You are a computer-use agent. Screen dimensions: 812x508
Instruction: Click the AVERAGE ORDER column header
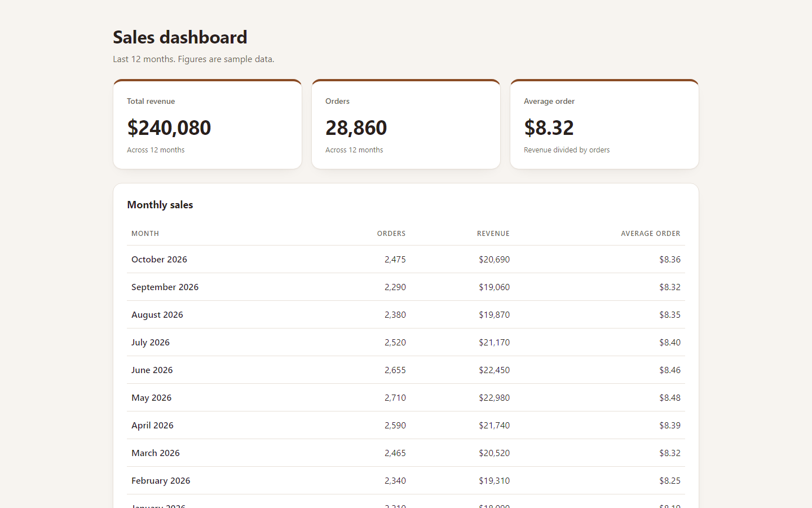point(651,234)
